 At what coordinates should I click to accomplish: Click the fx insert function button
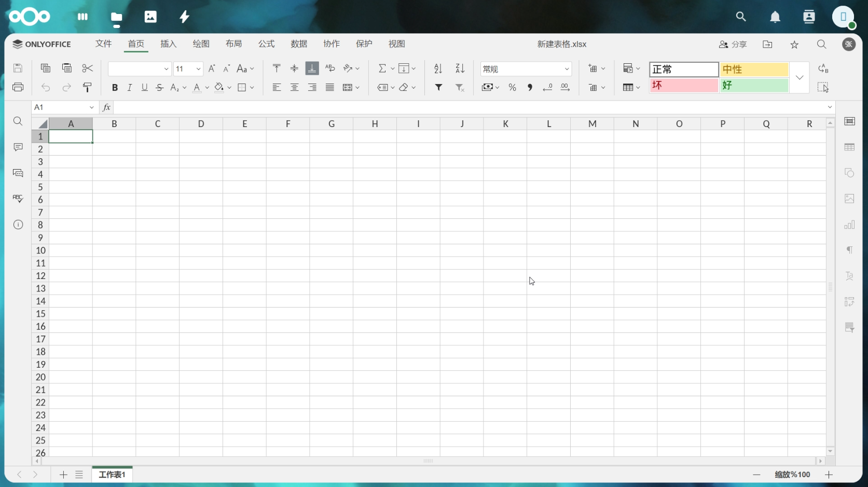(x=106, y=107)
